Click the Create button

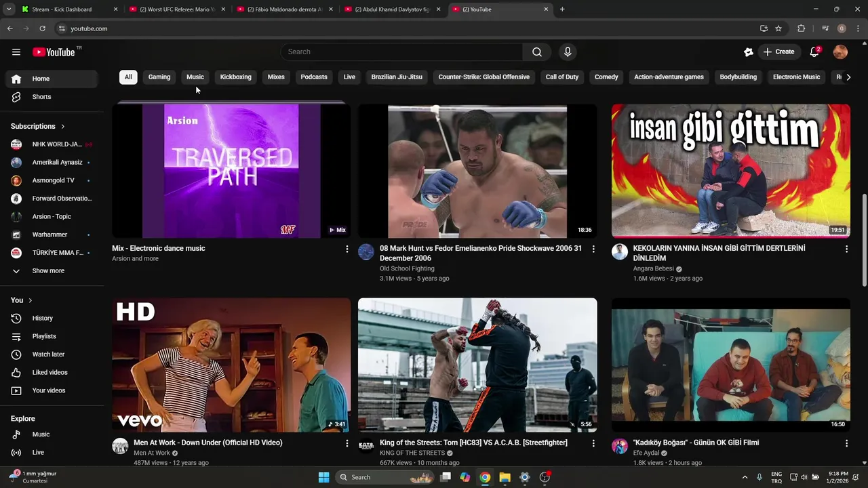point(778,52)
